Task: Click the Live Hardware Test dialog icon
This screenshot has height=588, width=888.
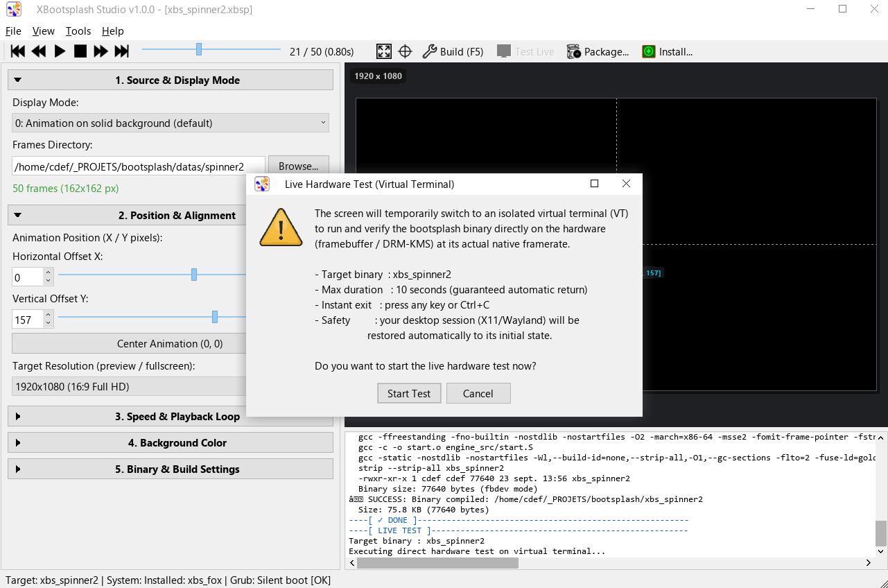Action: pos(262,184)
